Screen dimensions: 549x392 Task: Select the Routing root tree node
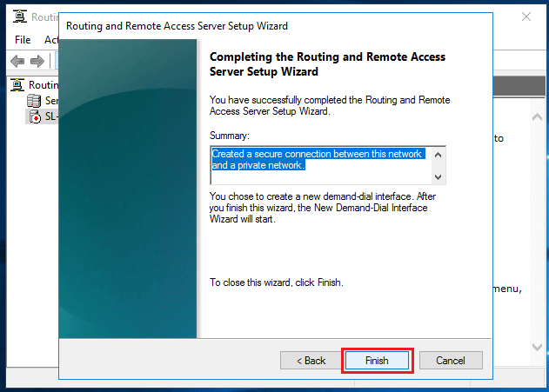pos(34,84)
